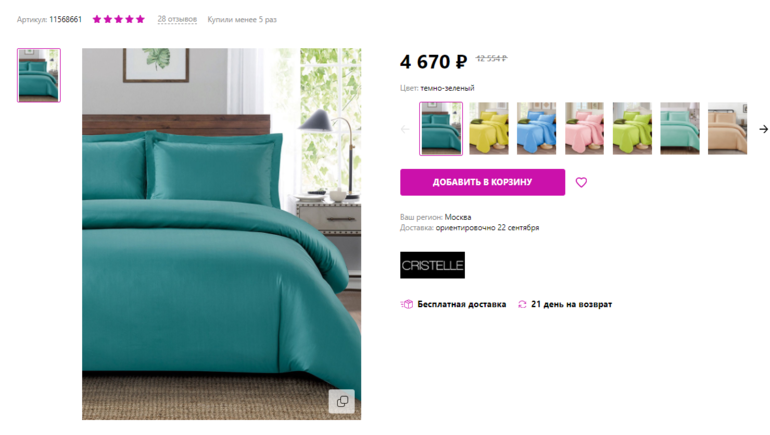Viewport: 770px width, 435px height.
Task: Select the beige bedding color option
Action: pyautogui.click(x=727, y=129)
